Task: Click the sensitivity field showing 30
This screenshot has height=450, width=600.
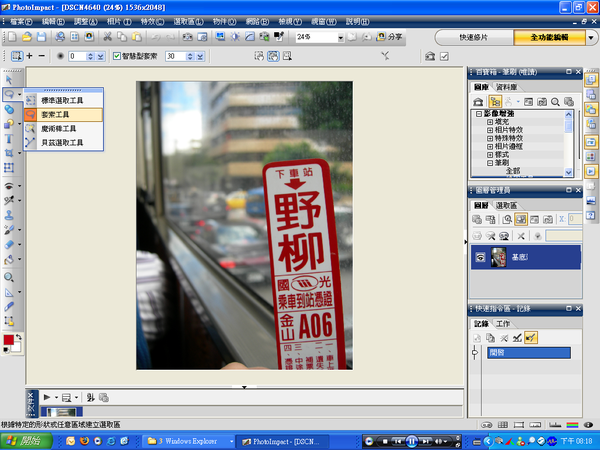Action: pos(176,56)
